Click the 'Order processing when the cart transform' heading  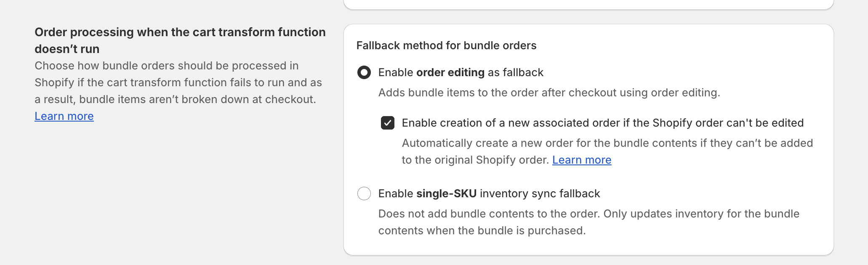coord(180,32)
